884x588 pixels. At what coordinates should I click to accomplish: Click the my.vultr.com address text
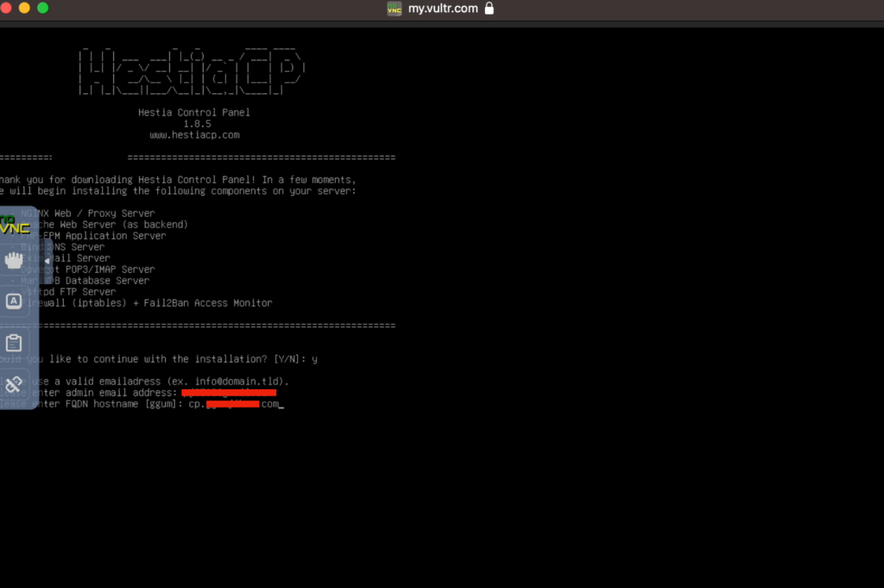(x=442, y=9)
